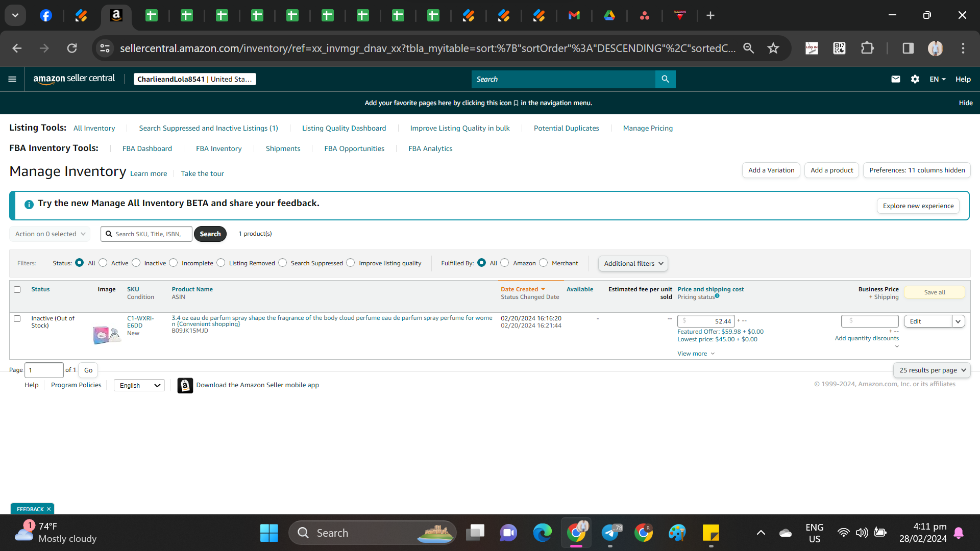Open the arrow next to Edit button
This screenshot has height=551, width=980.
959,321
